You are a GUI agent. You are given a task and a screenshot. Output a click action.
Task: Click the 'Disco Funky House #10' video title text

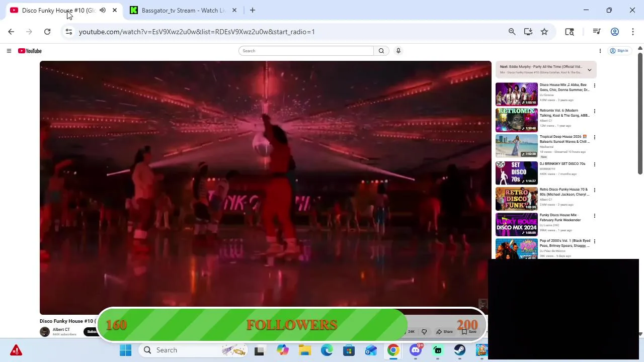[67, 321]
